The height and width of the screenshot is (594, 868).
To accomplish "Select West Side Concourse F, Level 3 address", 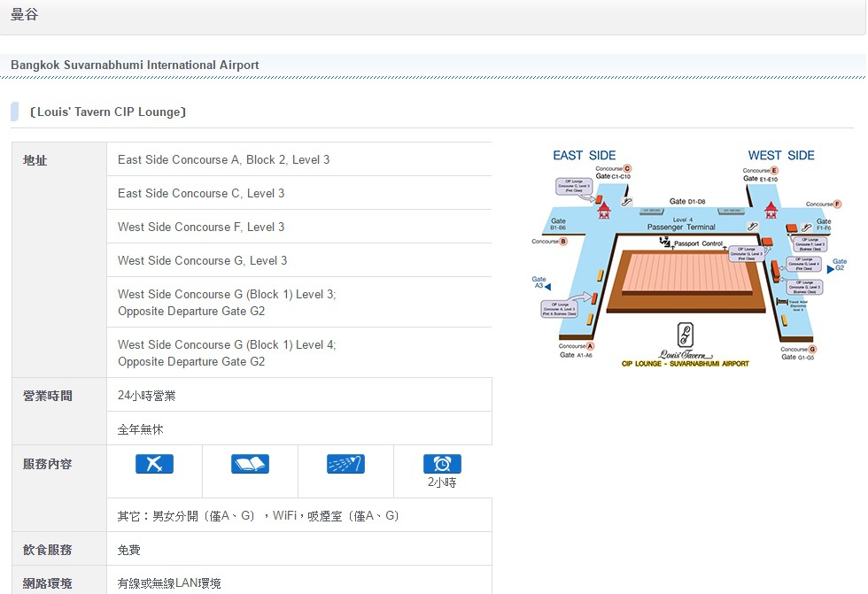I will pos(201,227).
